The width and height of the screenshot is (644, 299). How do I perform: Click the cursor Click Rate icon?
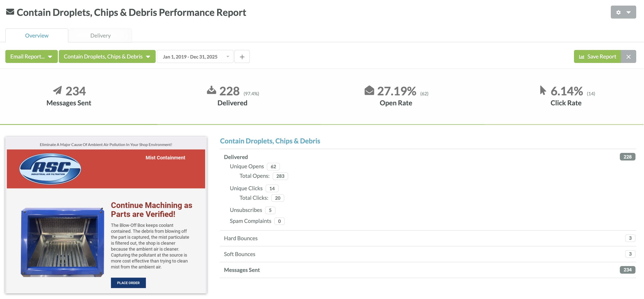(x=543, y=90)
